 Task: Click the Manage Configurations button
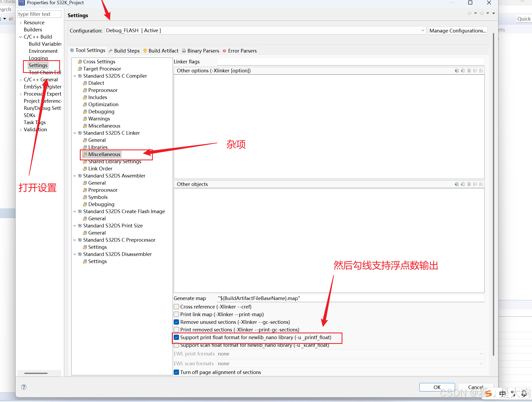click(457, 31)
